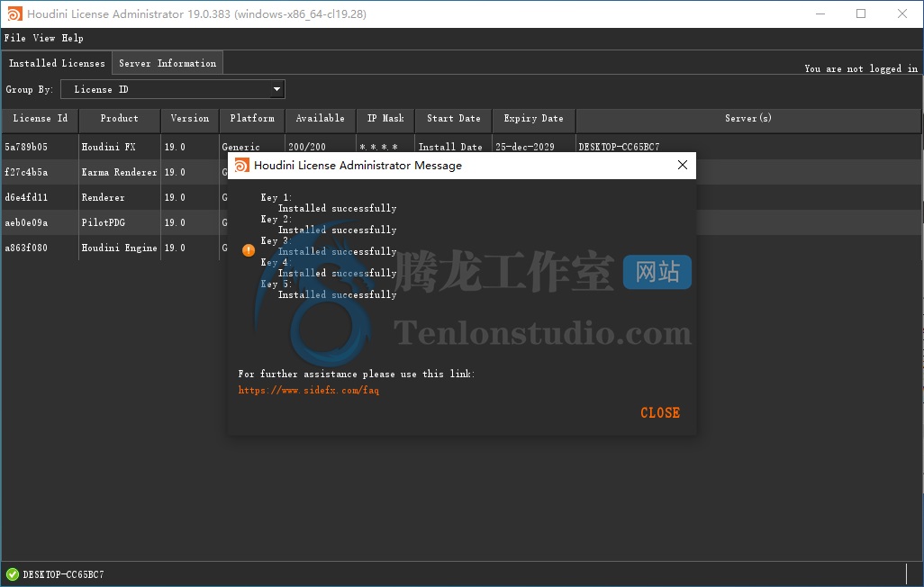Click the orange warning icon in message dialog
Image resolution: width=924 pixels, height=587 pixels.
tap(249, 250)
